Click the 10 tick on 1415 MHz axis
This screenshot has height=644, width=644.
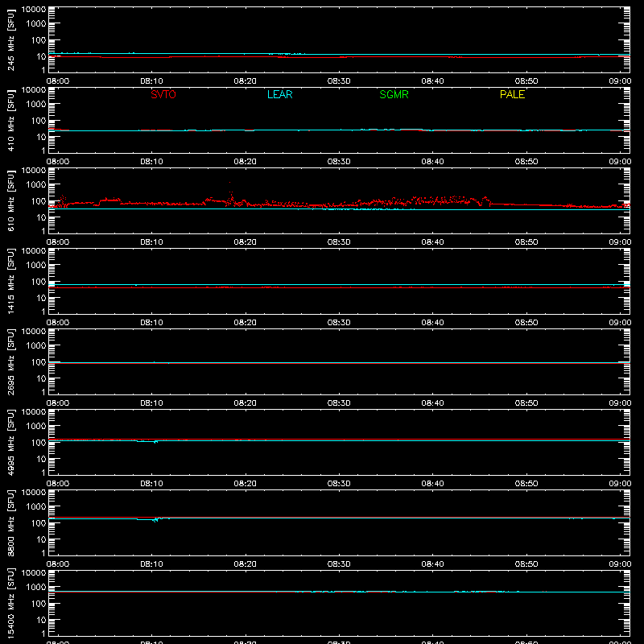coord(41,298)
